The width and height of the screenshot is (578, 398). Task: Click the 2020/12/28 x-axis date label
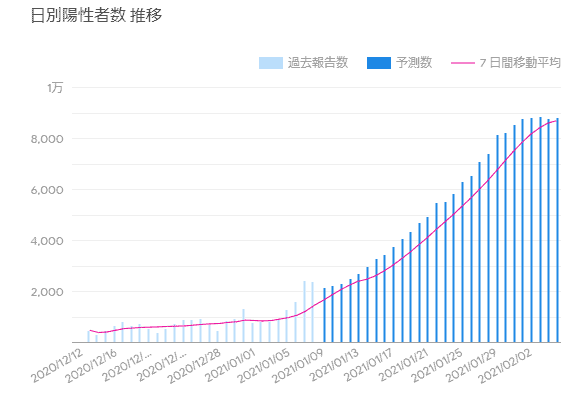[x=194, y=366]
